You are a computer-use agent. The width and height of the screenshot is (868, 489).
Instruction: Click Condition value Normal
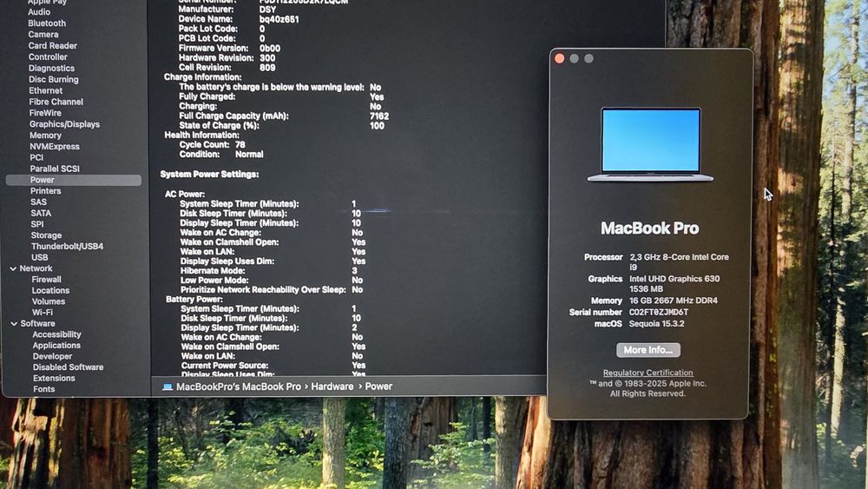point(250,155)
